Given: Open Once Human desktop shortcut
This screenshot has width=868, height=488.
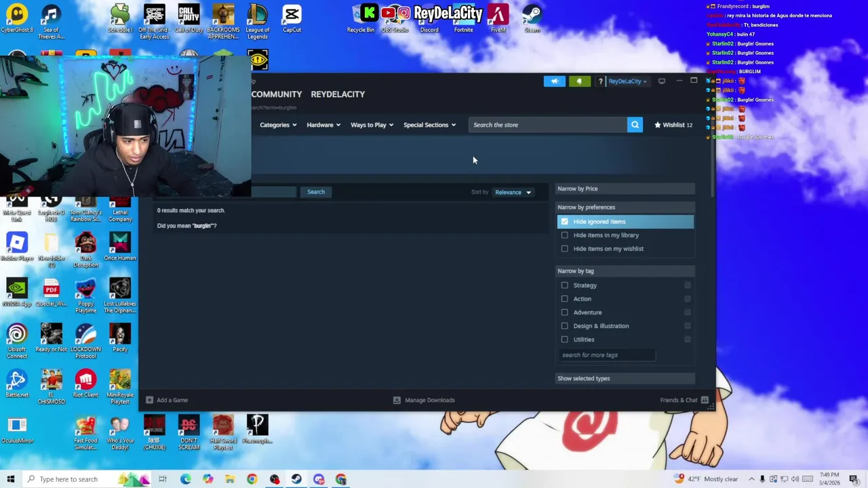Looking at the screenshot, I should 120,247.
